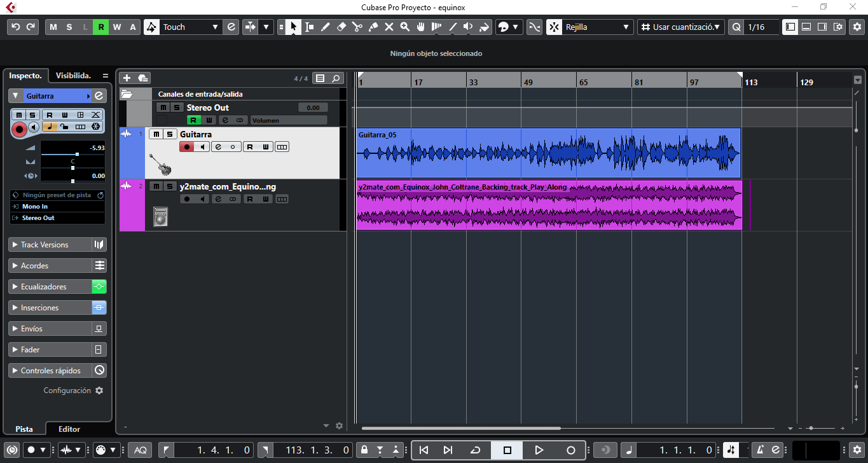The height and width of the screenshot is (463, 868).
Task: Open Set Up Window Layout icon
Action: click(839, 27)
